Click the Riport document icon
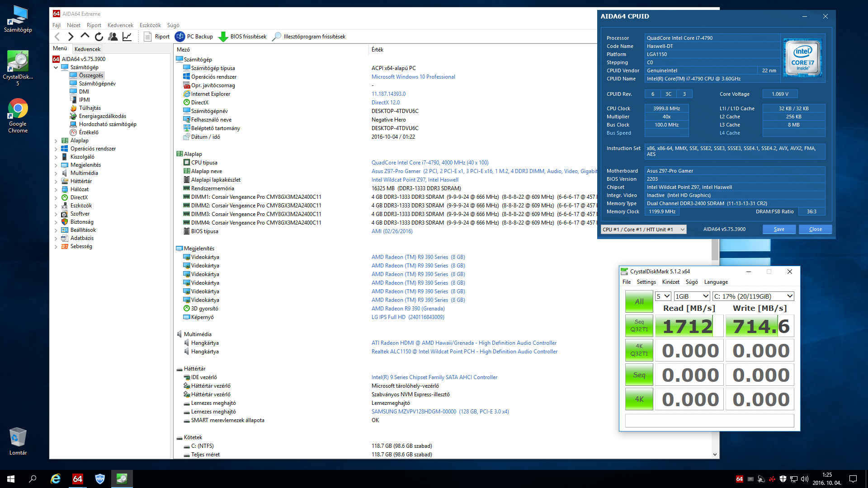Image resolution: width=868 pixels, height=488 pixels. point(147,37)
